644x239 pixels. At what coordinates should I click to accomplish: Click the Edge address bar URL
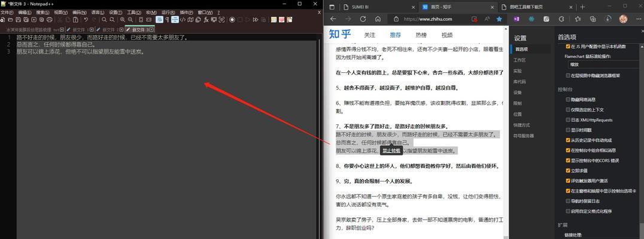coord(428,19)
